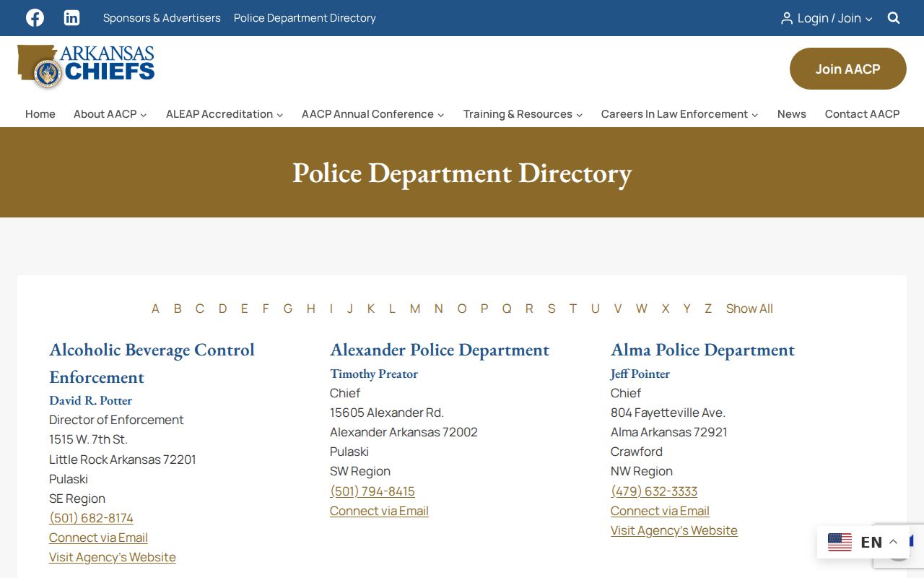This screenshot has height=578, width=924.
Task: Click the Police Department Directory banner title
Action: (x=462, y=173)
